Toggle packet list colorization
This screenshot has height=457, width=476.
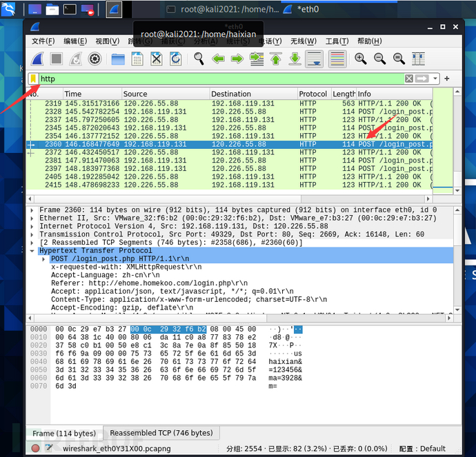pyautogui.click(x=337, y=59)
